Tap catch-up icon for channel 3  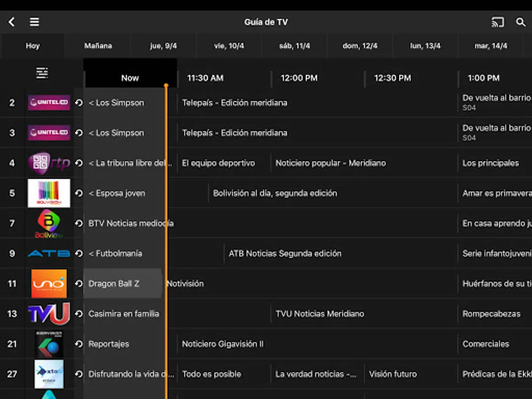tap(79, 133)
